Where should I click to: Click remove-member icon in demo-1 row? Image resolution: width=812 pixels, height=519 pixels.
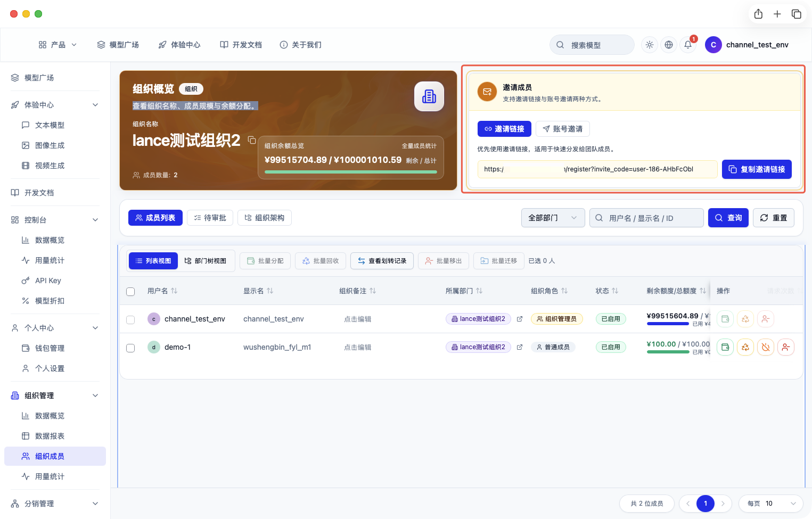point(786,347)
